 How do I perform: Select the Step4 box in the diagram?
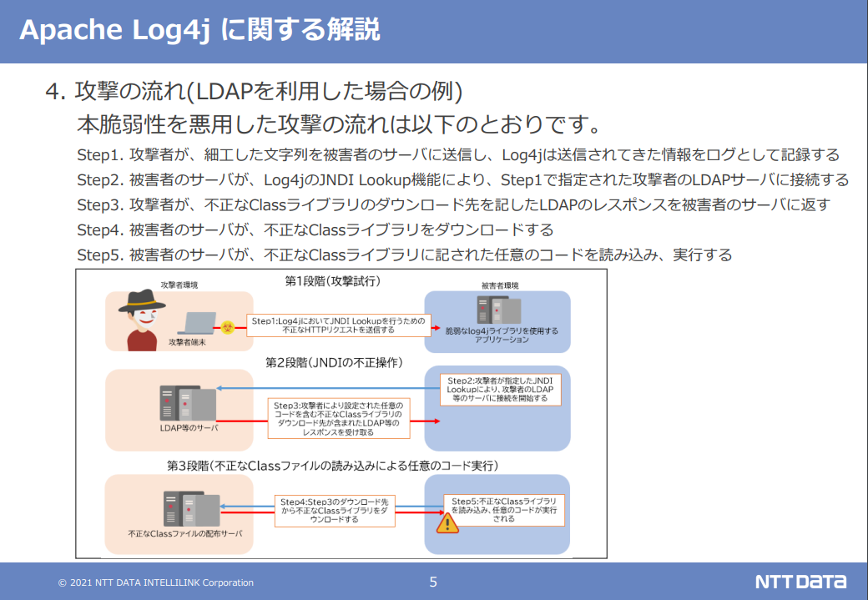pyautogui.click(x=335, y=511)
